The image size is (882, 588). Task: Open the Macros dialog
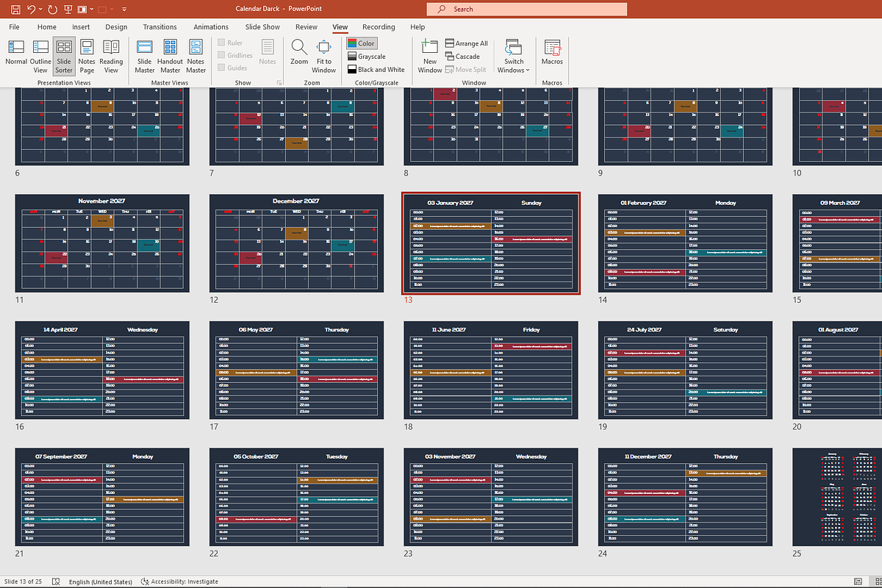tap(552, 53)
